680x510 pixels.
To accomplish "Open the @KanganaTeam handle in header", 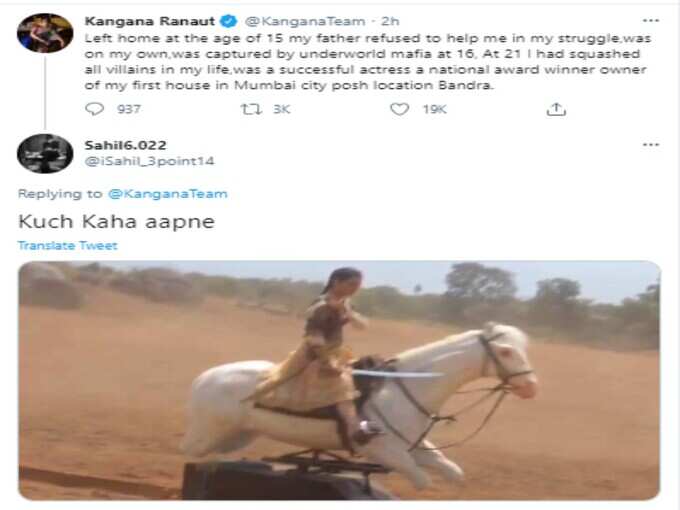I will click(x=305, y=21).
